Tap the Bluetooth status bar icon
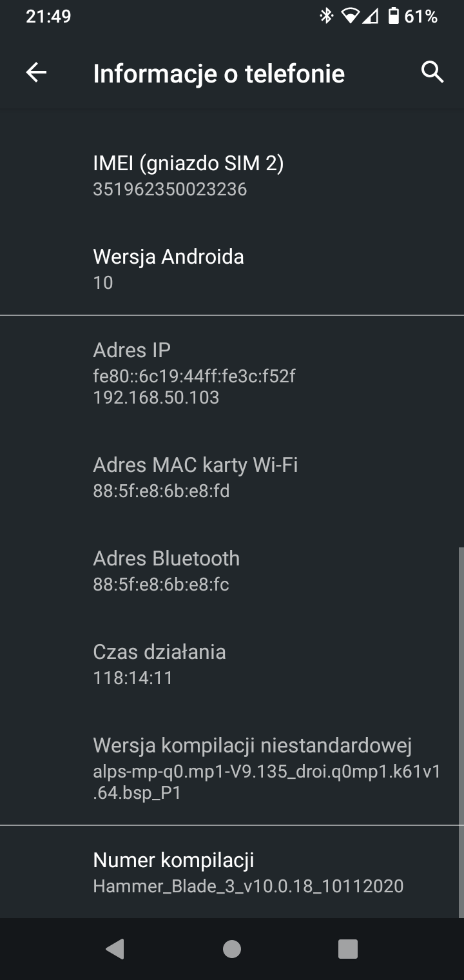Screen dimensions: 464x980 pos(327,16)
